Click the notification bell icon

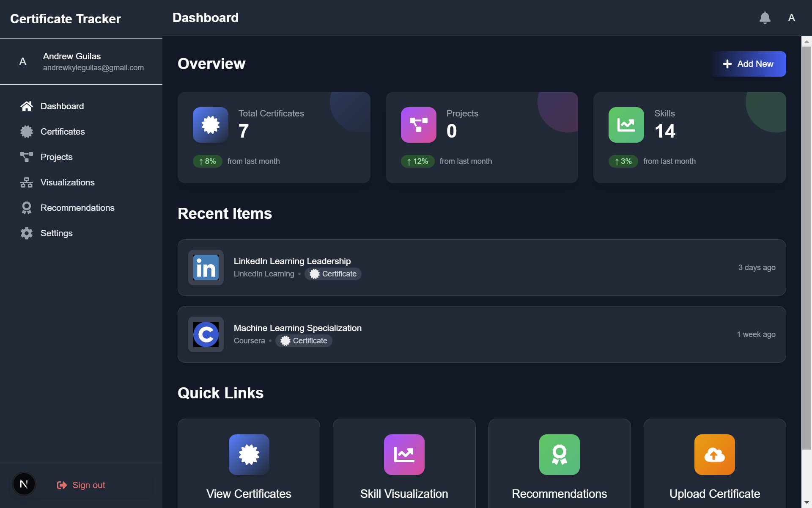point(765,18)
